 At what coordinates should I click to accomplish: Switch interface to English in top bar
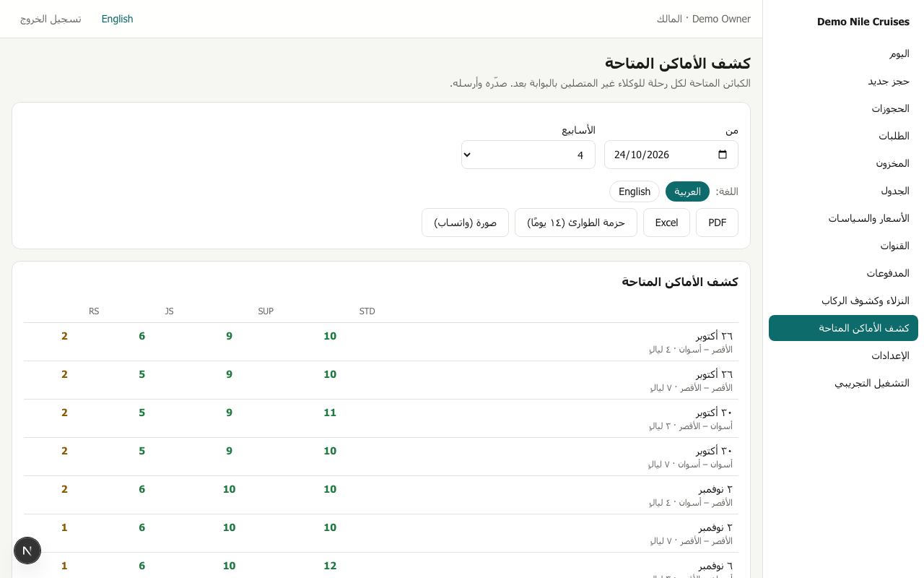(117, 19)
